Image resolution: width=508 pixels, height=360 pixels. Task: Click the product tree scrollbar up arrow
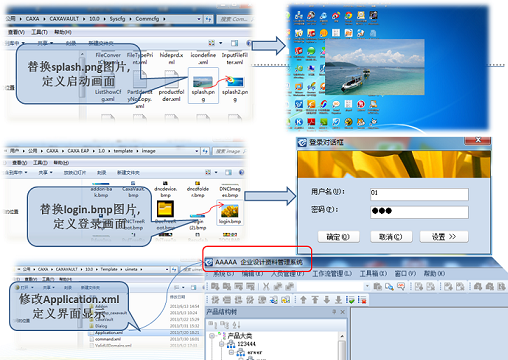pyautogui.click(x=342, y=336)
